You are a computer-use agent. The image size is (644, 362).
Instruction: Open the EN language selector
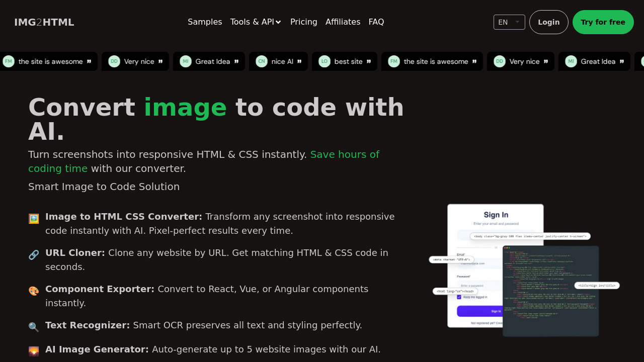(509, 22)
